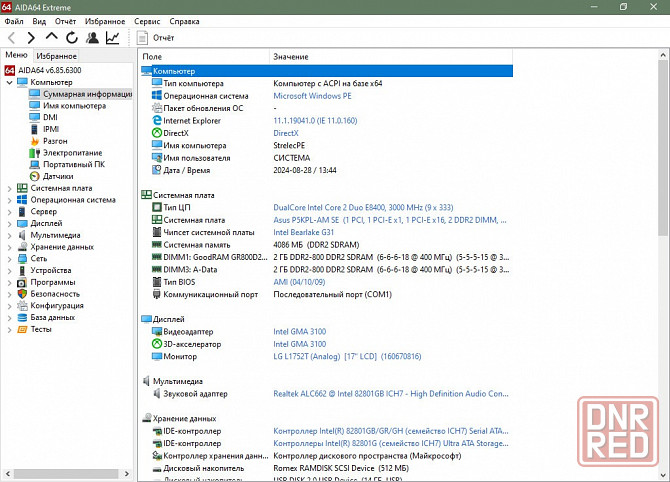Click the Windows logo beside Операционная система field
The image size is (670, 482).
[x=157, y=96]
